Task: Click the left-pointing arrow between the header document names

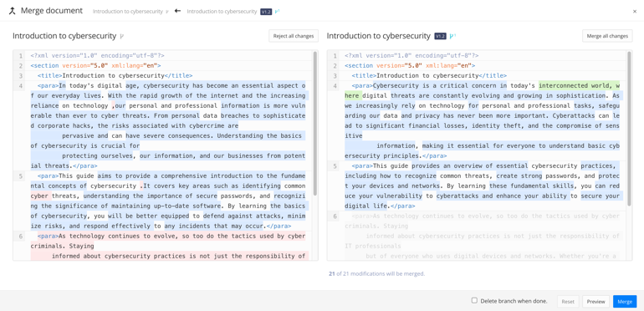Action: 177,11
